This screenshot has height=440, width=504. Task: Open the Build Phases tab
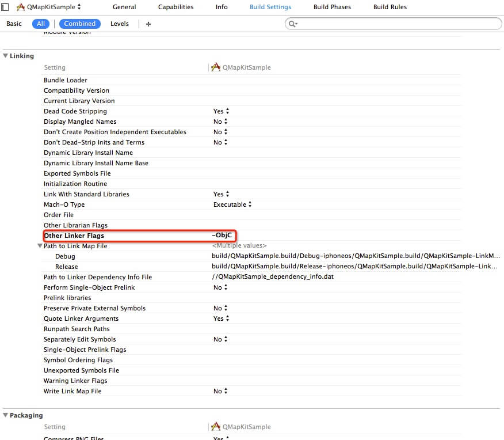332,7
